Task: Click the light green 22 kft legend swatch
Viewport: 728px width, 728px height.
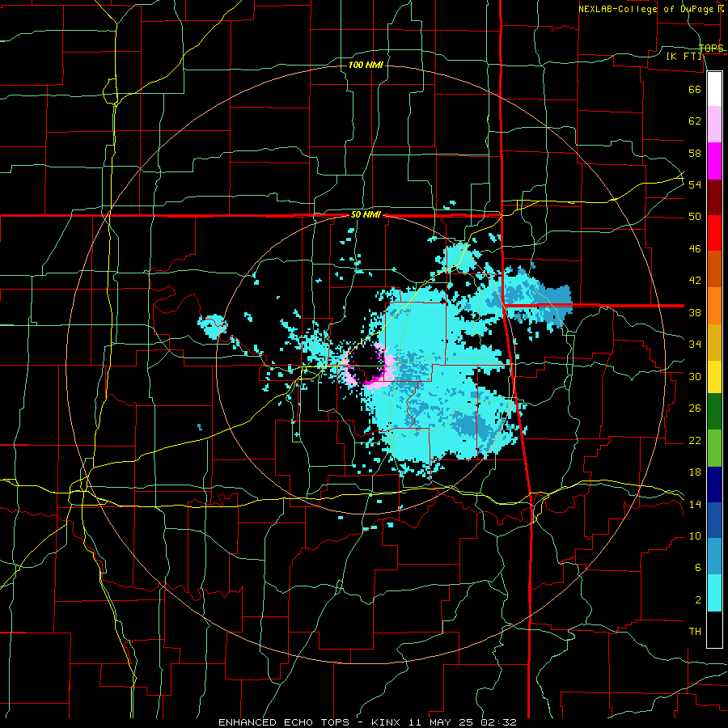Action: pos(714,448)
